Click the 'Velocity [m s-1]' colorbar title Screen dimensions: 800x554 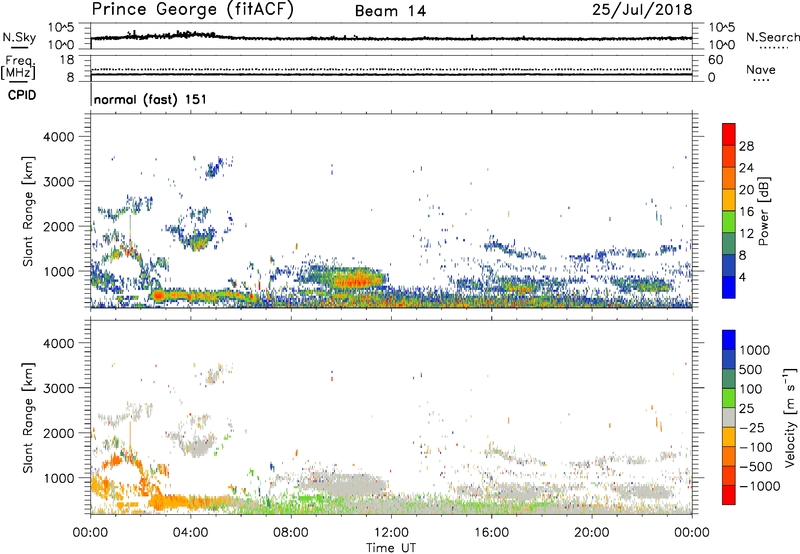point(790,417)
